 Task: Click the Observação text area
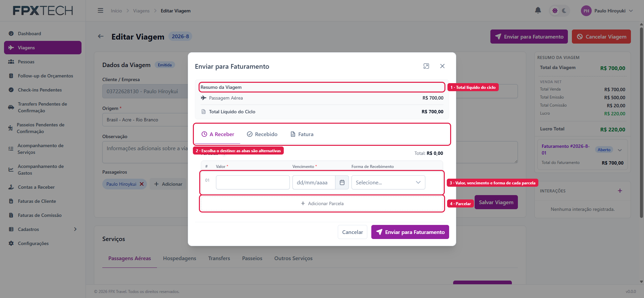145,152
